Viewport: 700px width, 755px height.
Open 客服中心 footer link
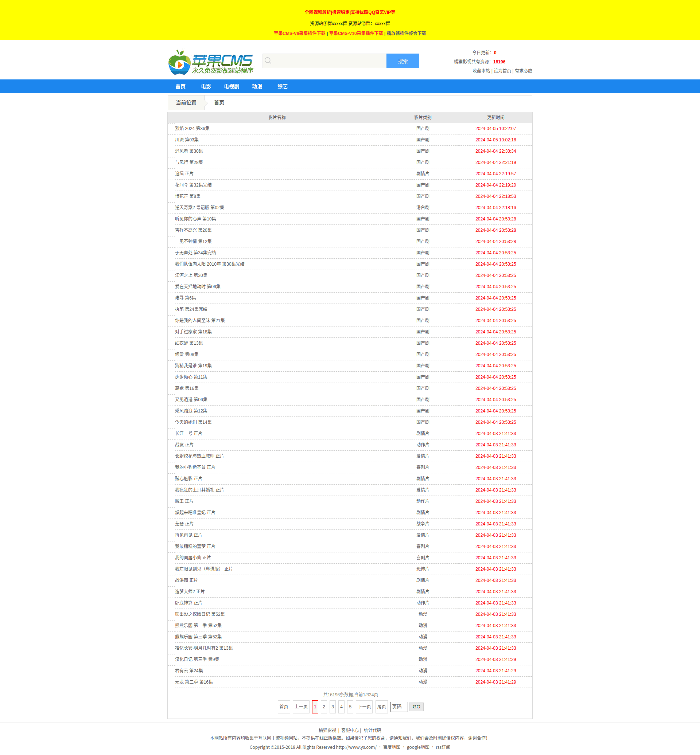[350, 730]
